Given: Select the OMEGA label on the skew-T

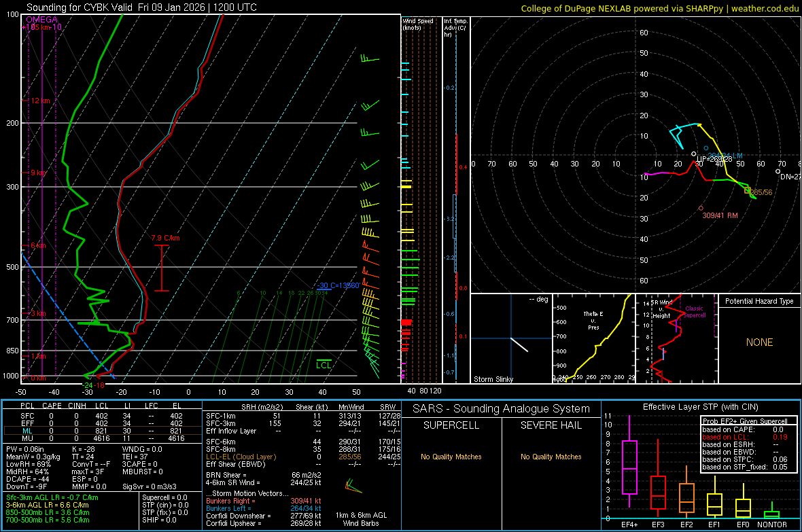Looking at the screenshot, I should pyautogui.click(x=42, y=20).
